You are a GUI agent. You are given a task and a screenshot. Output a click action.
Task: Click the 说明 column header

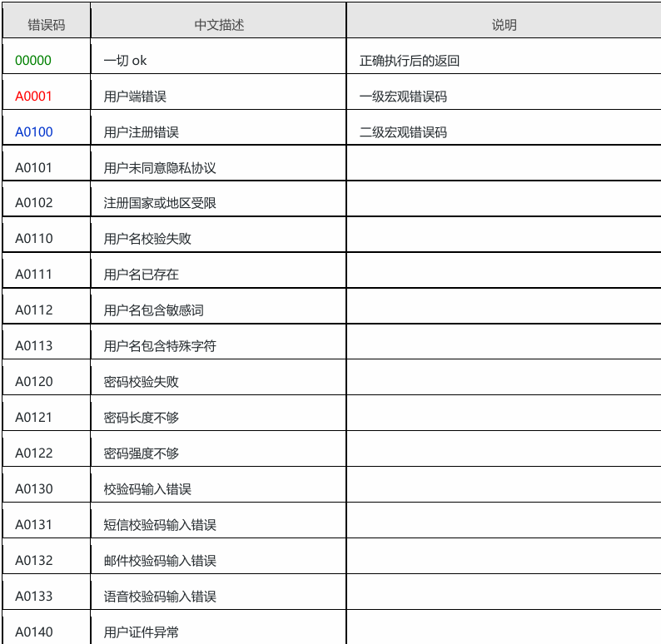(504, 25)
